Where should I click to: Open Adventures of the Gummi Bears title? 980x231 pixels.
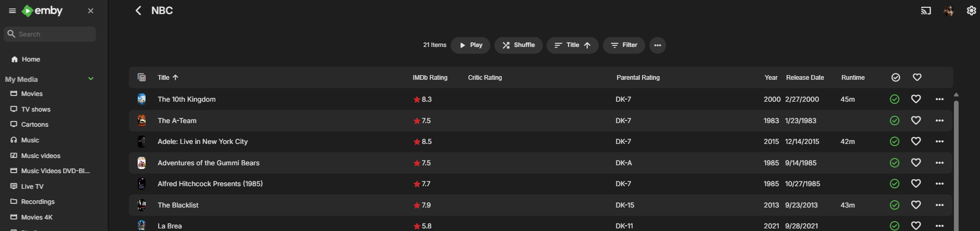pos(209,163)
